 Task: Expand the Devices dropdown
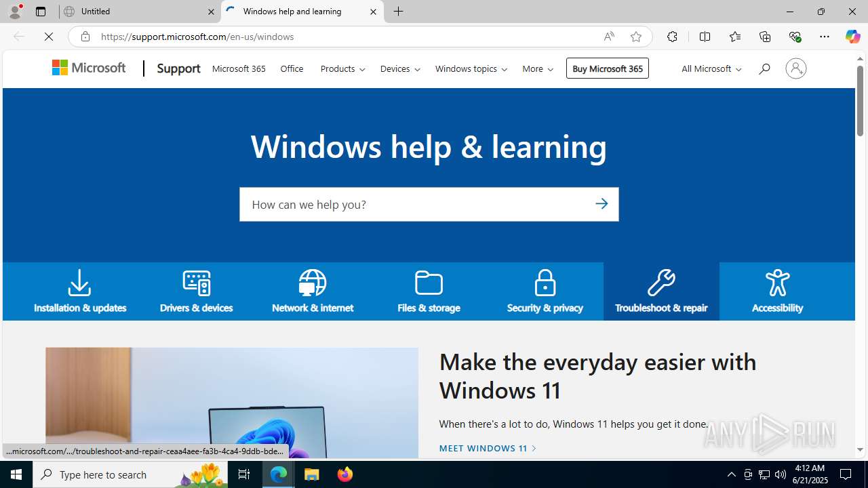pyautogui.click(x=400, y=68)
